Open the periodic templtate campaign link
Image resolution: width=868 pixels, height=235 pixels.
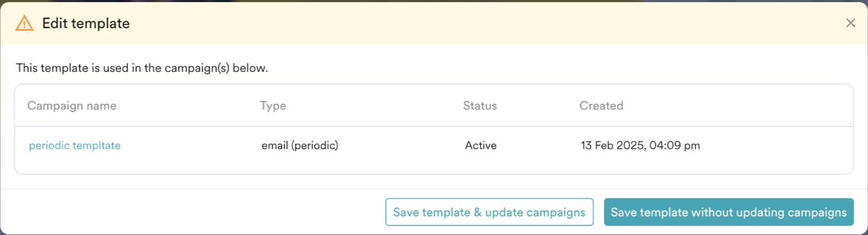(x=74, y=145)
